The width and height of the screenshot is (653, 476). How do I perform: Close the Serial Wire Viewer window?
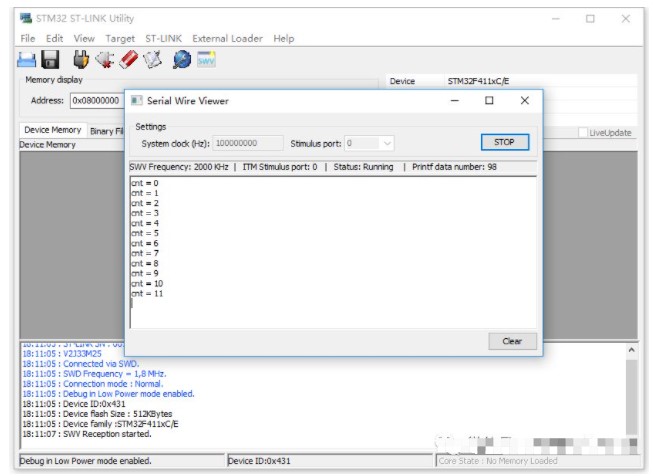pos(525,100)
